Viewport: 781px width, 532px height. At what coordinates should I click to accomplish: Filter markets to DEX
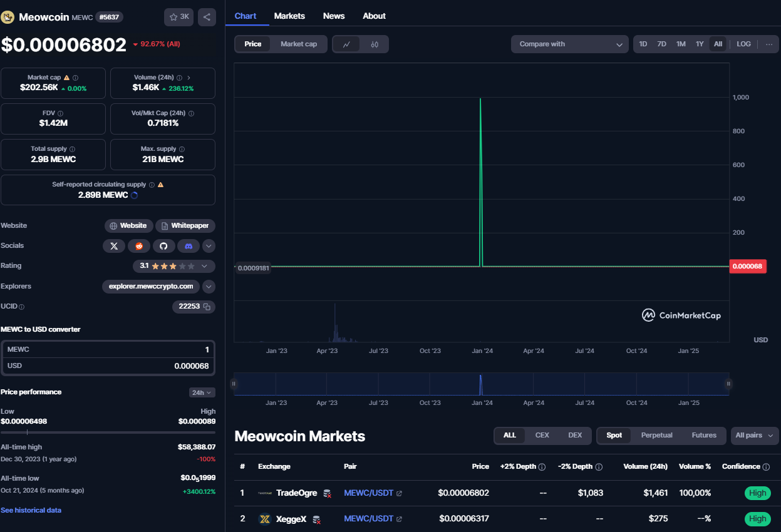[x=575, y=435]
